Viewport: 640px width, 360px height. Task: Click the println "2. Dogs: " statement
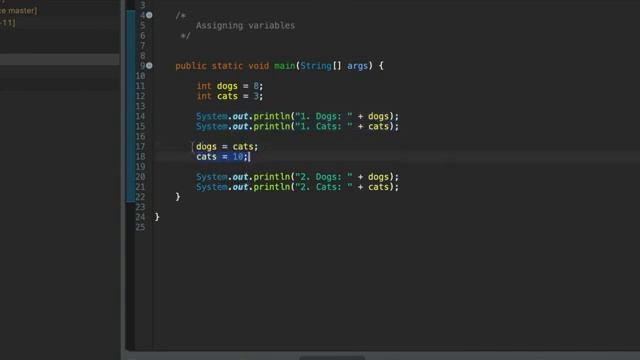pos(297,177)
